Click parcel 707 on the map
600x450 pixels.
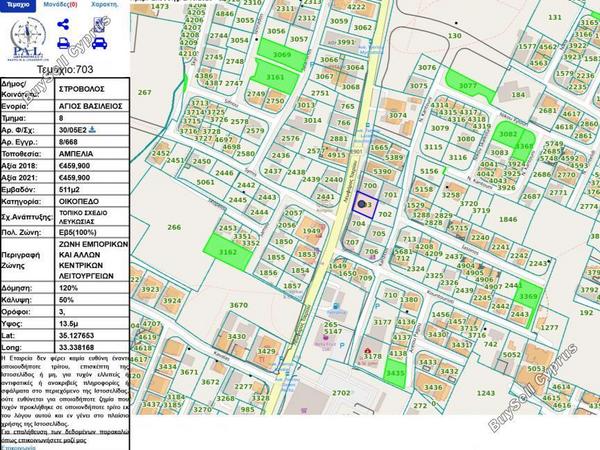coord(352,242)
